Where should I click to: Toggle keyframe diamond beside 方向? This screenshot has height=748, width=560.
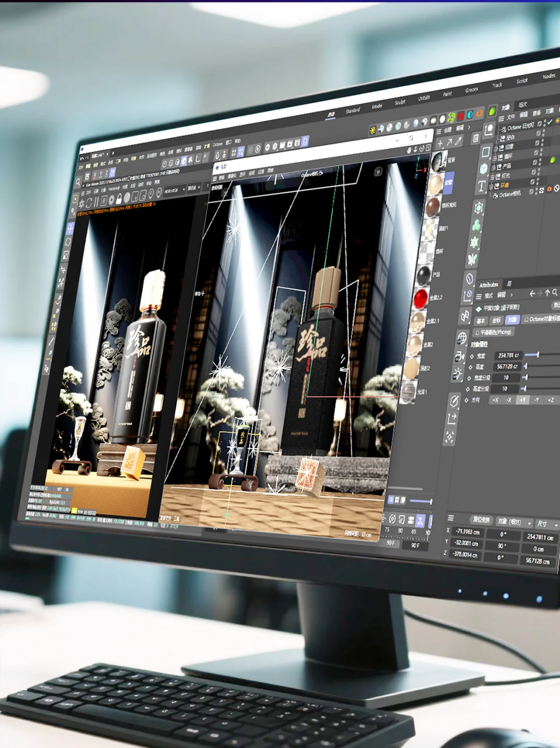[x=466, y=400]
